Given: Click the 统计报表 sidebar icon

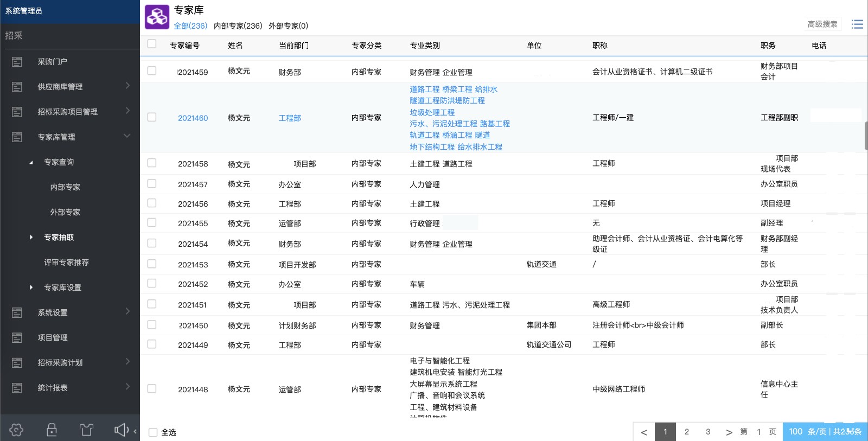Looking at the screenshot, I should [x=17, y=387].
